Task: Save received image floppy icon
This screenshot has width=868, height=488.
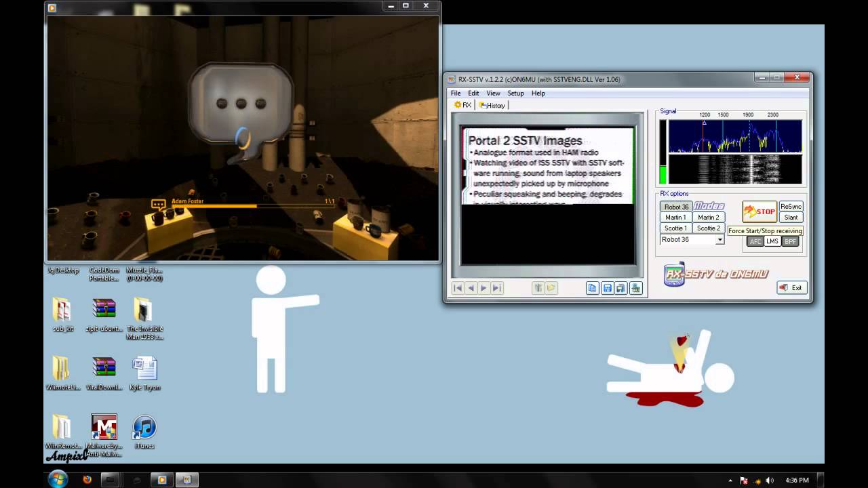Action: coord(607,288)
